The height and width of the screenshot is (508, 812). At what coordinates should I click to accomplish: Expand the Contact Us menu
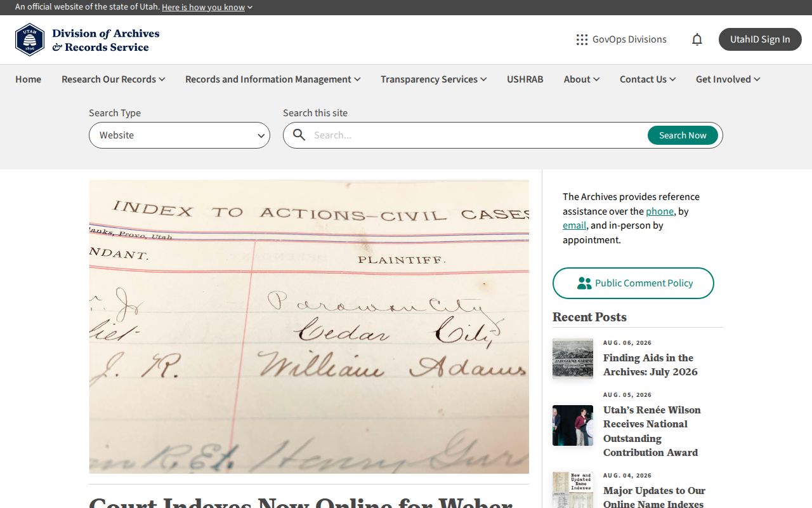648,79
